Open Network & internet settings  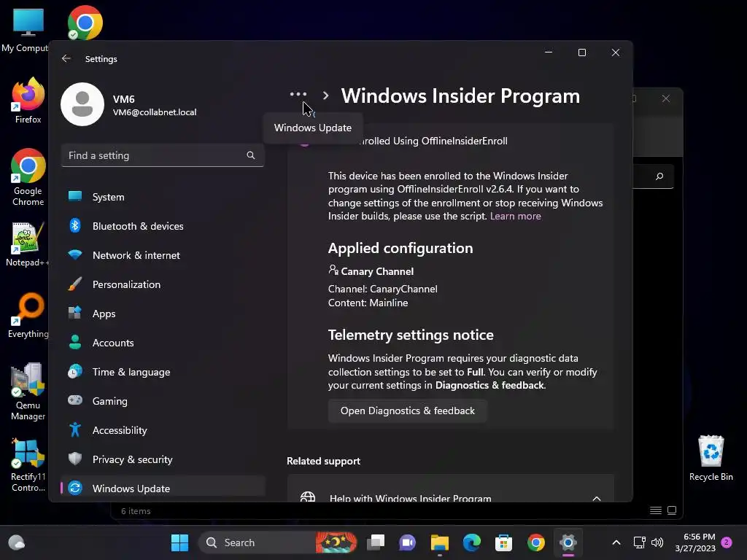click(x=163, y=255)
